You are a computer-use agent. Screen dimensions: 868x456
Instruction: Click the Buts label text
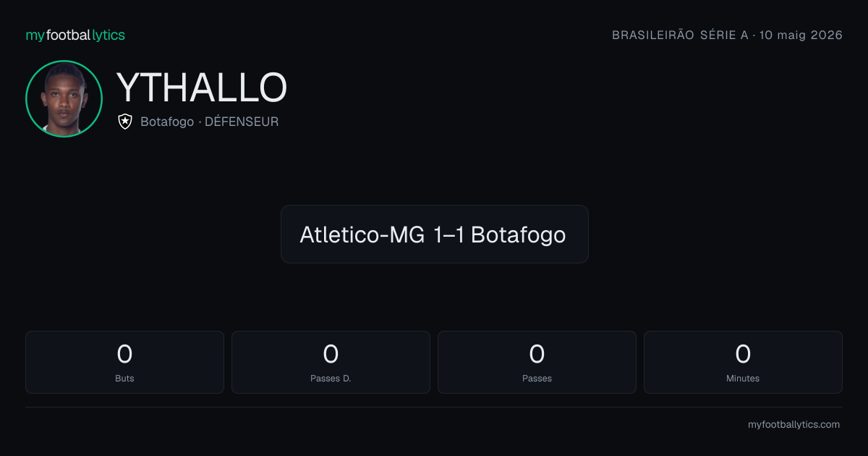tap(124, 379)
